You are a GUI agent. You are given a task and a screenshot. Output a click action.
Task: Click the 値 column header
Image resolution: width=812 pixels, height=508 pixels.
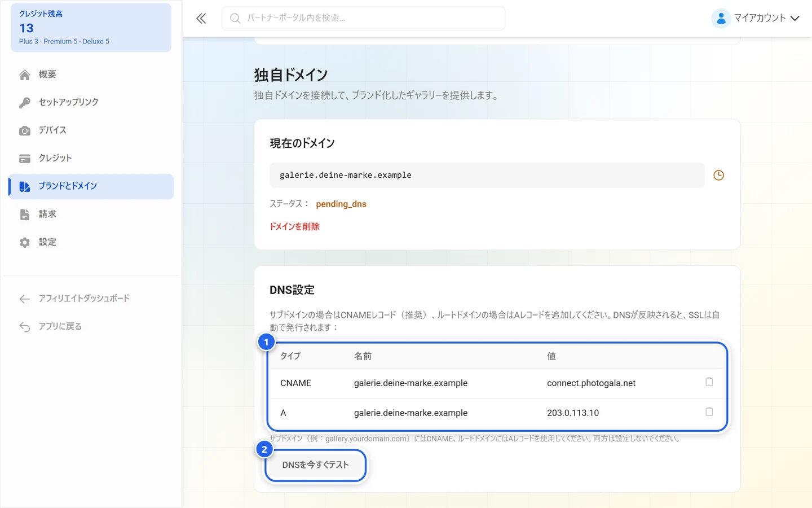(x=551, y=356)
